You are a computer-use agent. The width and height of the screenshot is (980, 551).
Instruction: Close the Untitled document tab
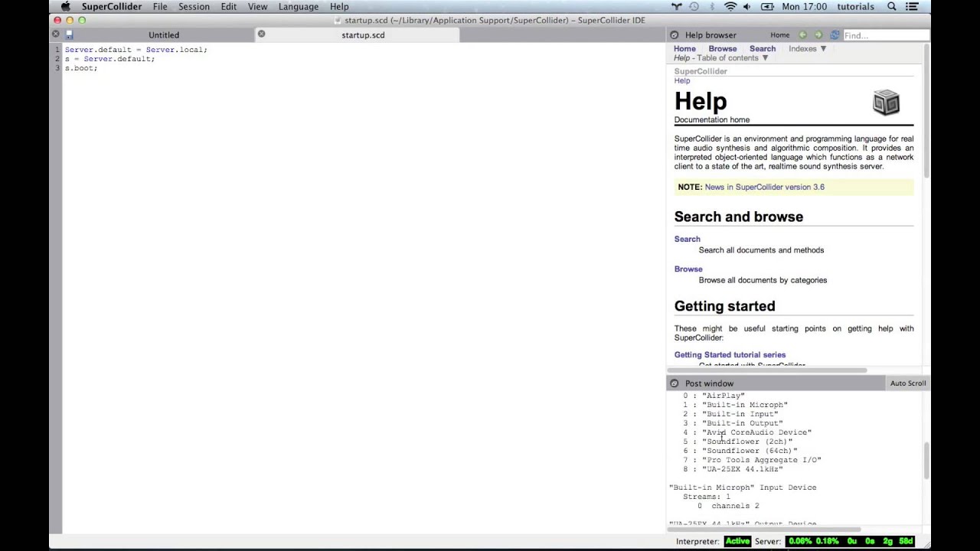[56, 34]
